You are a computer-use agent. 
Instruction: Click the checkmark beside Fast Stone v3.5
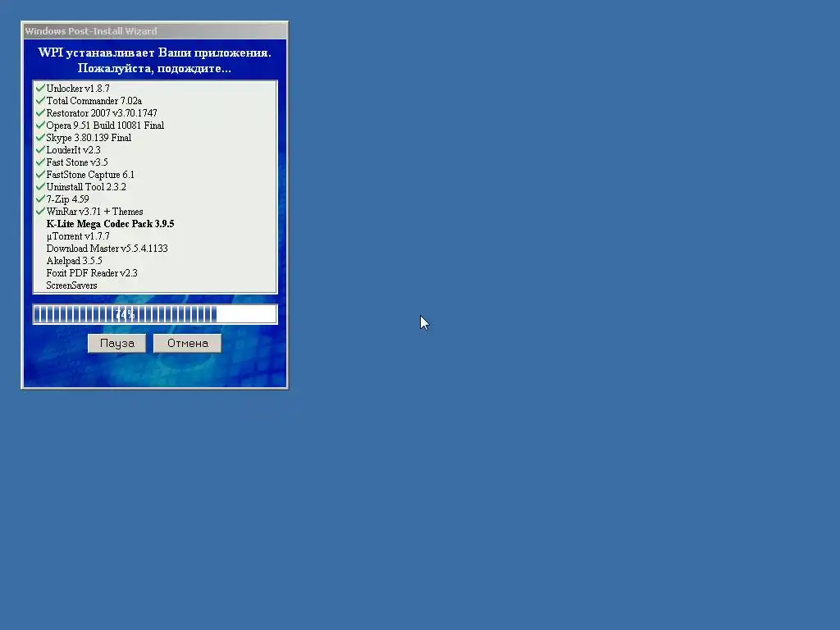point(40,162)
